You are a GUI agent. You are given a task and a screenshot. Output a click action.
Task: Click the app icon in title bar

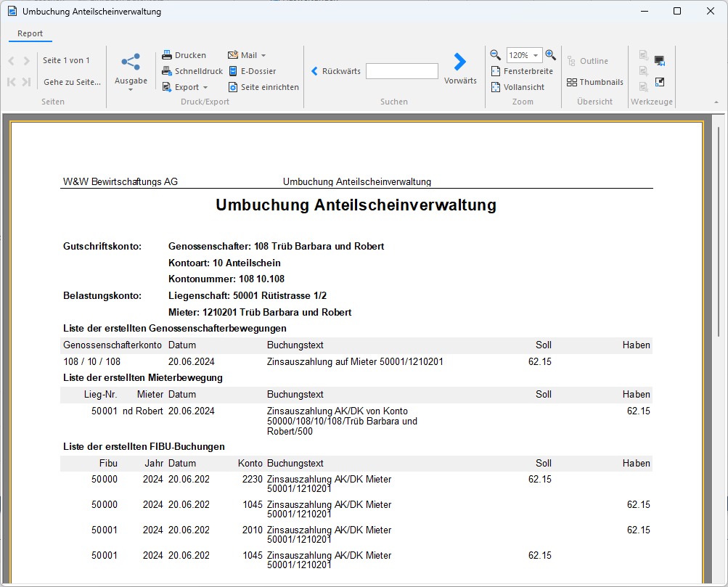(x=12, y=11)
